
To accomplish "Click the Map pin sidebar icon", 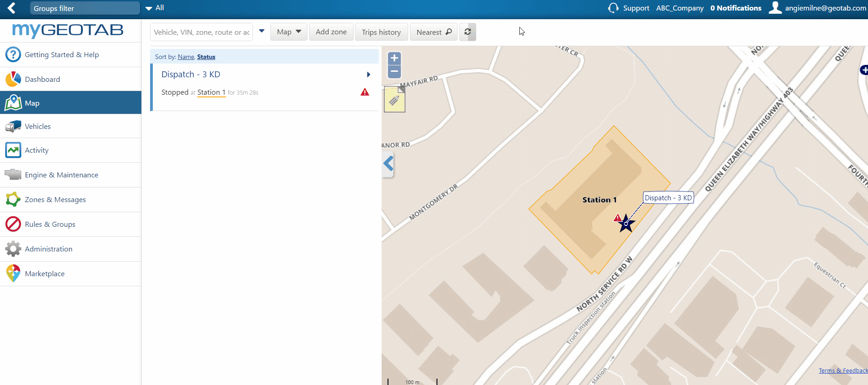I will click(x=13, y=103).
